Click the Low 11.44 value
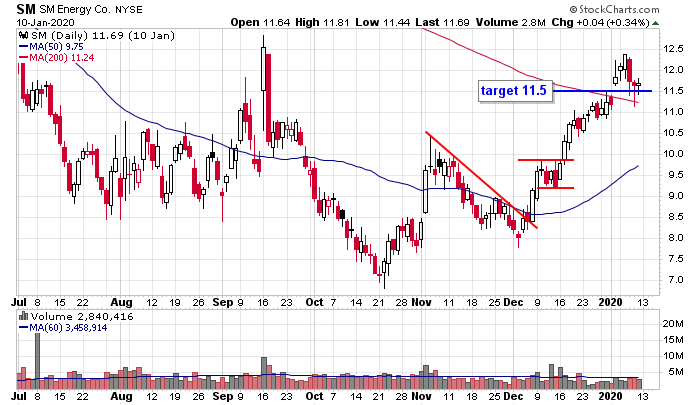Viewport: 700px width, 405px height. click(x=383, y=22)
